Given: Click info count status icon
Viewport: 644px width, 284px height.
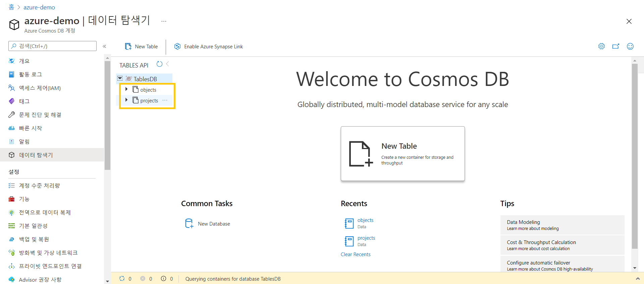Looking at the screenshot, I should pyautogui.click(x=163, y=278).
